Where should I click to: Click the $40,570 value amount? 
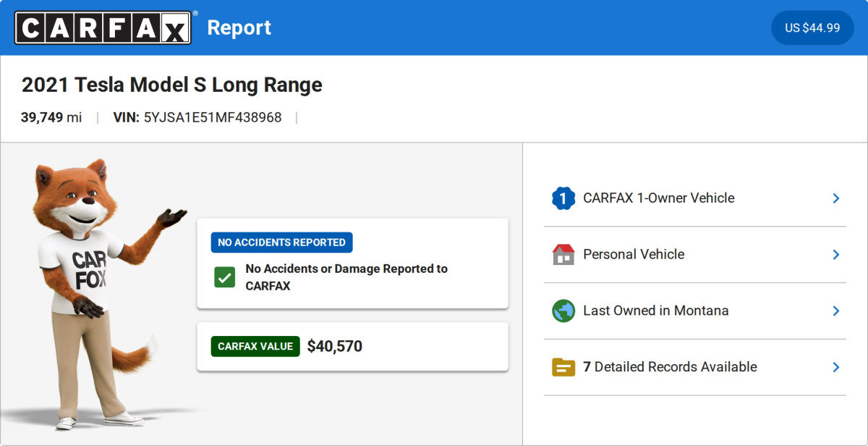click(x=334, y=346)
